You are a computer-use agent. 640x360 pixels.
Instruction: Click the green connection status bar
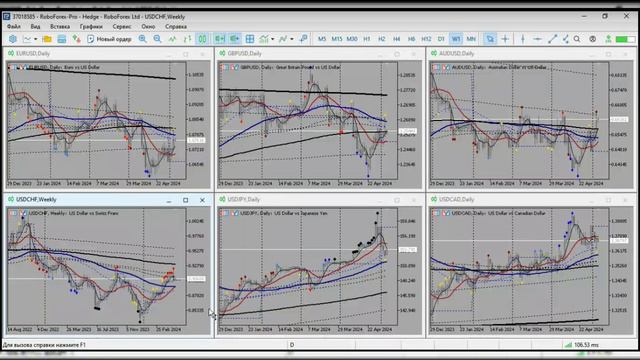tap(625, 39)
